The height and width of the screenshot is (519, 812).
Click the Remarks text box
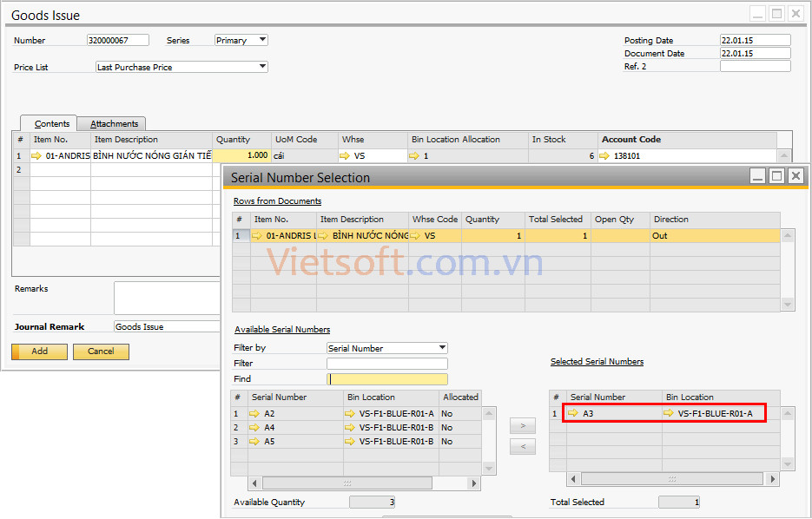[x=167, y=298]
